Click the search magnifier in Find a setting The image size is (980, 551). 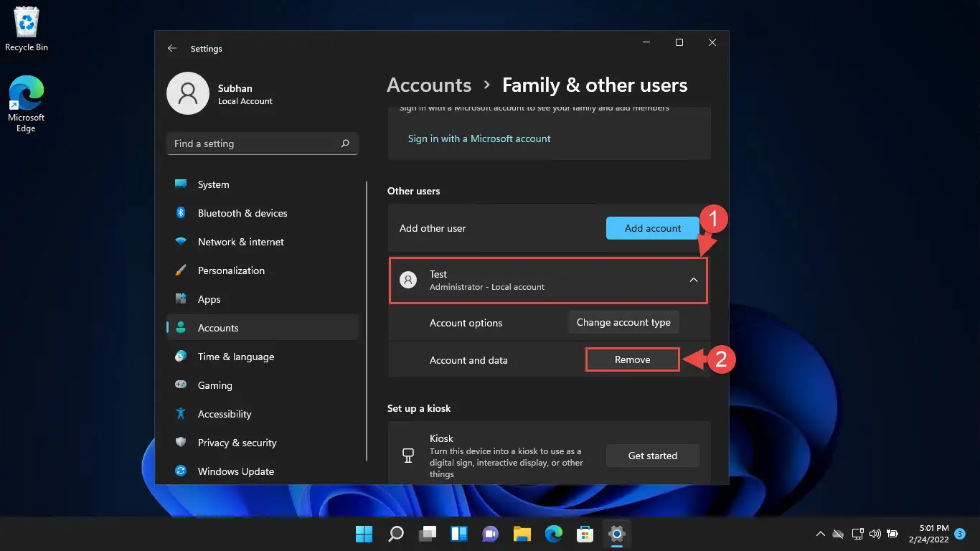pyautogui.click(x=345, y=143)
